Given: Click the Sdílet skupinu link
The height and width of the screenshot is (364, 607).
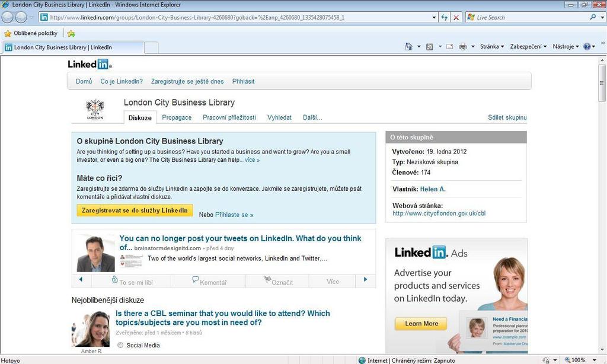Looking at the screenshot, I should coord(507,117).
